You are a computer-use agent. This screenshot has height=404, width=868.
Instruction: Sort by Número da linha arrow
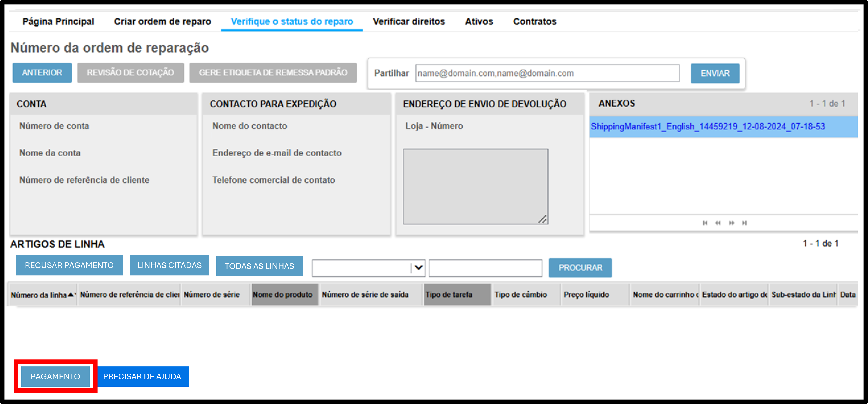click(71, 295)
